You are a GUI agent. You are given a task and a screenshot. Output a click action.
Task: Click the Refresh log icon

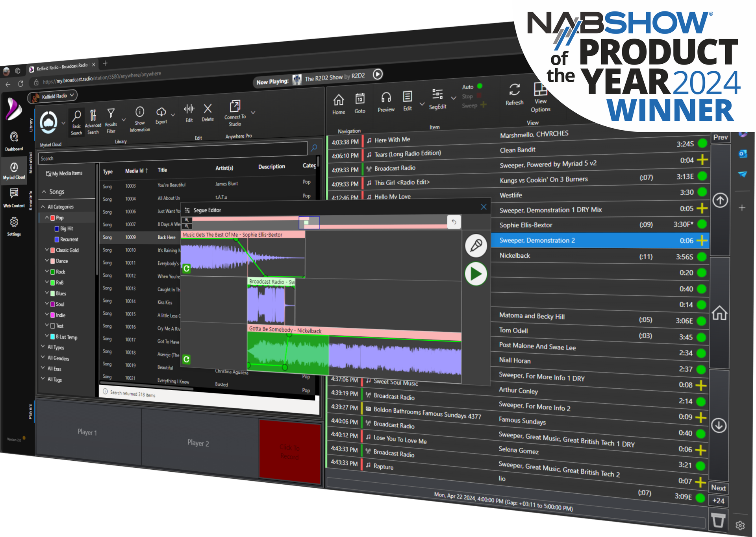pos(514,90)
